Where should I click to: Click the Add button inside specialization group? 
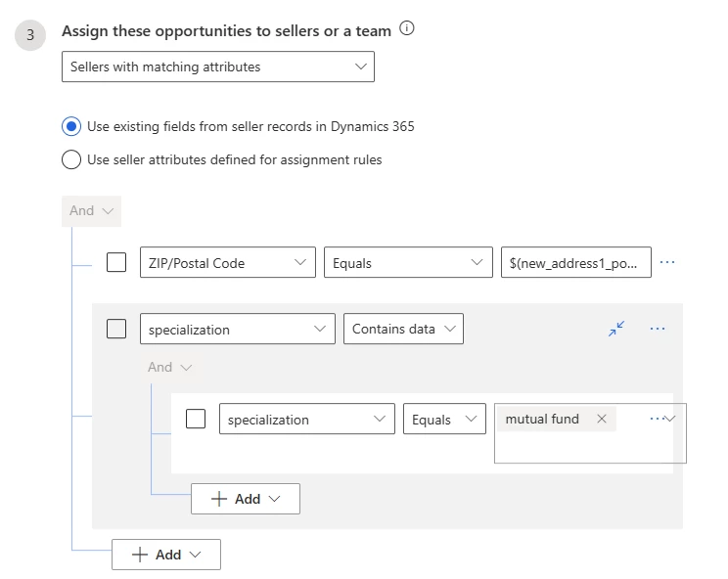click(x=245, y=499)
